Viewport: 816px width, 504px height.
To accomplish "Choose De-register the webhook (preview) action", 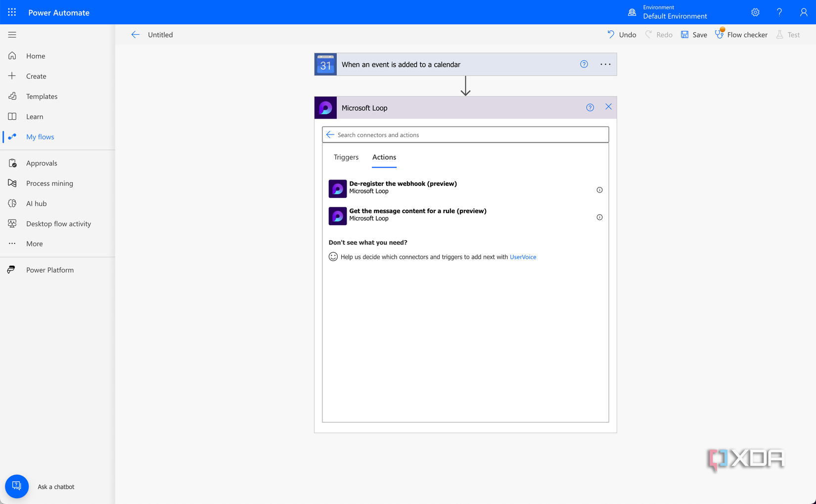I will point(465,188).
